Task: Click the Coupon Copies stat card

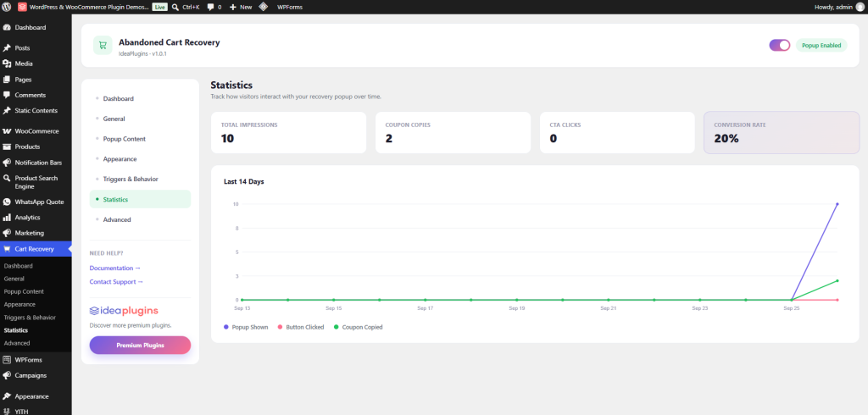Action: click(453, 133)
